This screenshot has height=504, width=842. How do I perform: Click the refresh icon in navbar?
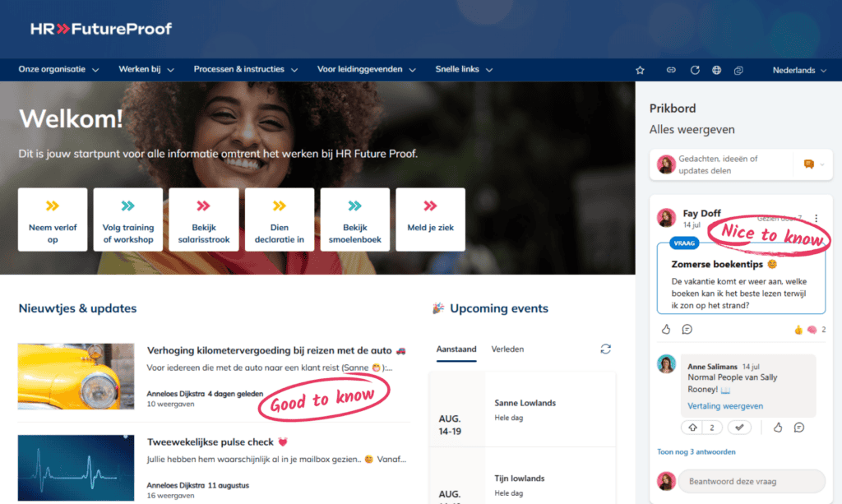694,71
